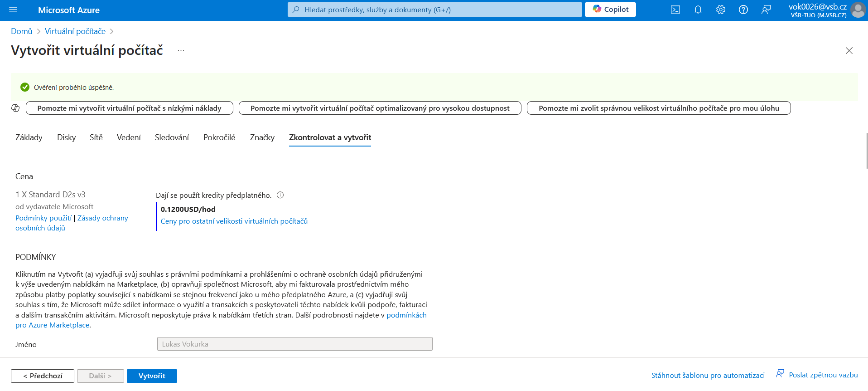This screenshot has height=391, width=868.
Task: Click the Microsoft Azure home title
Action: [69, 10]
